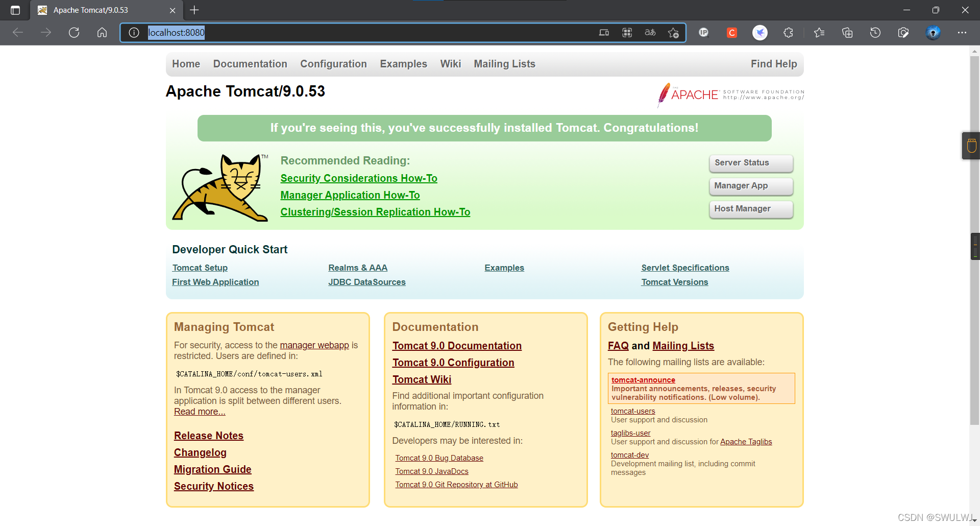Open the Favorites list icon
The height and width of the screenshot is (526, 980).
[819, 33]
